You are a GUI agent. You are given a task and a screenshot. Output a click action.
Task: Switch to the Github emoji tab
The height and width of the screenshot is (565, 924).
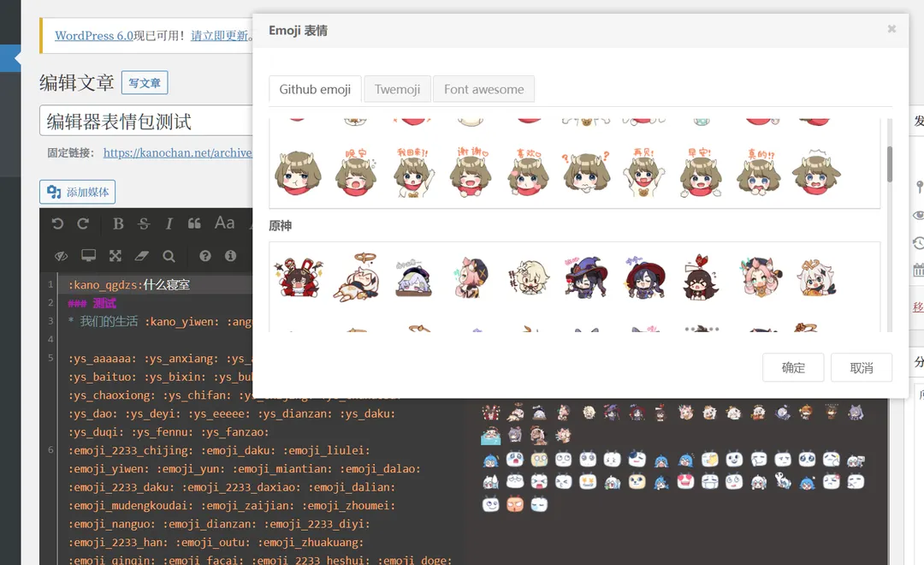315,90
